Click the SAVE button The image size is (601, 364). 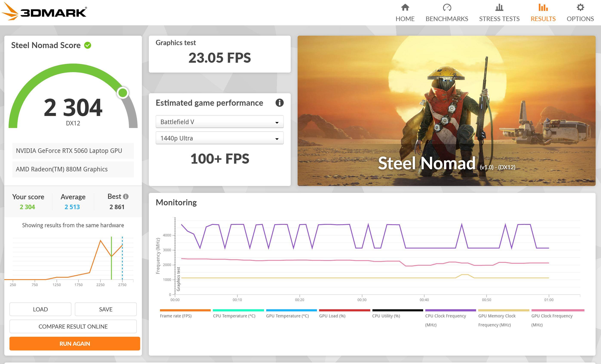coord(106,309)
